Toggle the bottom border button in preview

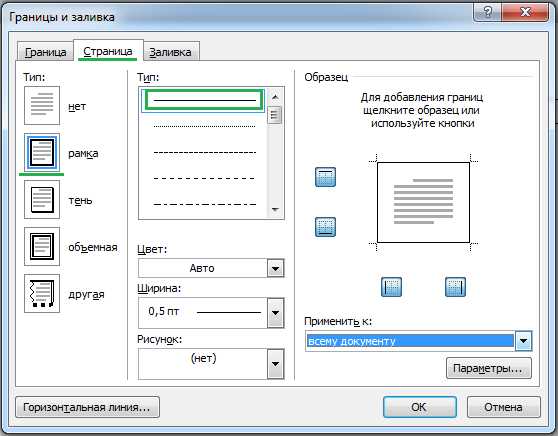click(325, 227)
